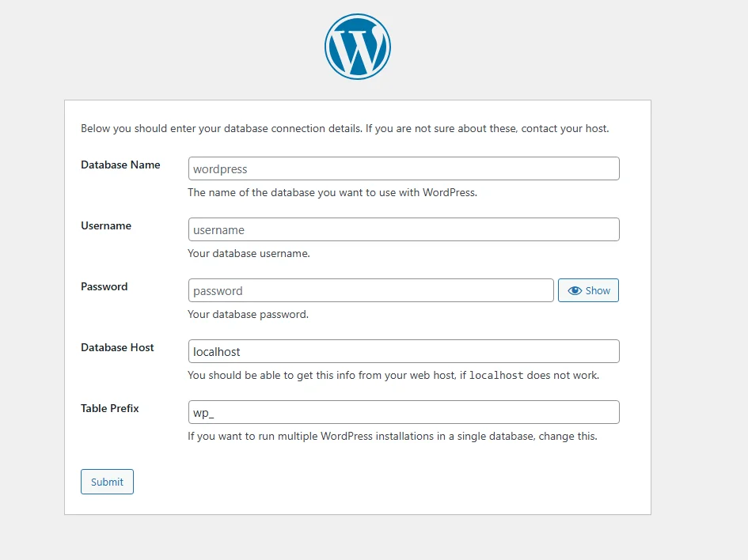Click the Database Name label
Image resolution: width=748 pixels, height=560 pixels.
tap(120, 165)
